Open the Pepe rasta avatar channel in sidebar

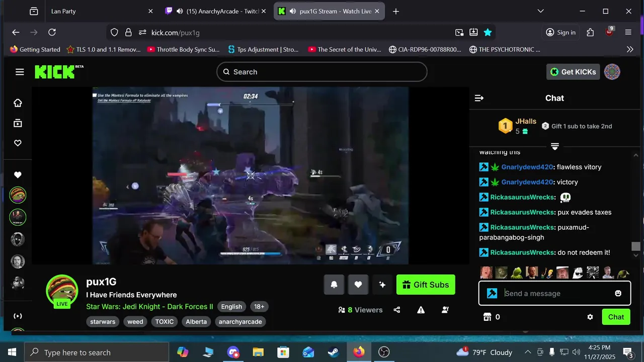(x=18, y=195)
